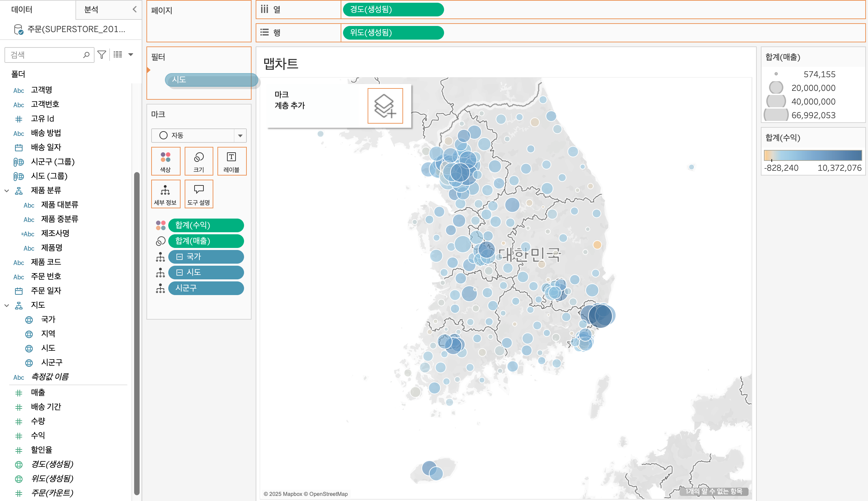Click the size icon next to 합계(매출) pill
The height and width of the screenshot is (501, 868).
coord(161,241)
